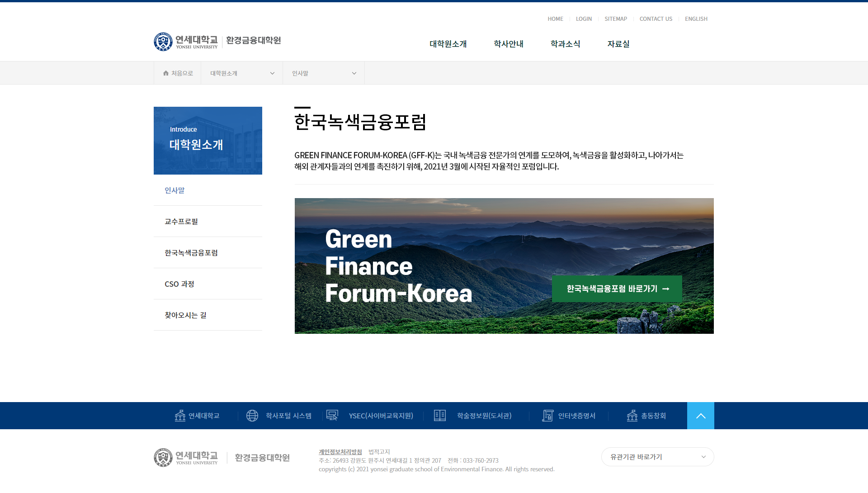Click the 총동창회 building icon

coord(632,416)
